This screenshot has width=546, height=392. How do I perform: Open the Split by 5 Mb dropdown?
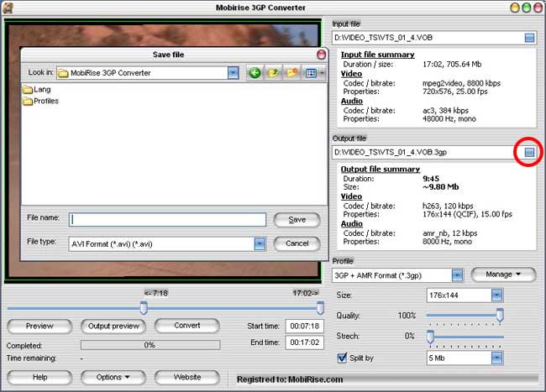tap(497, 358)
